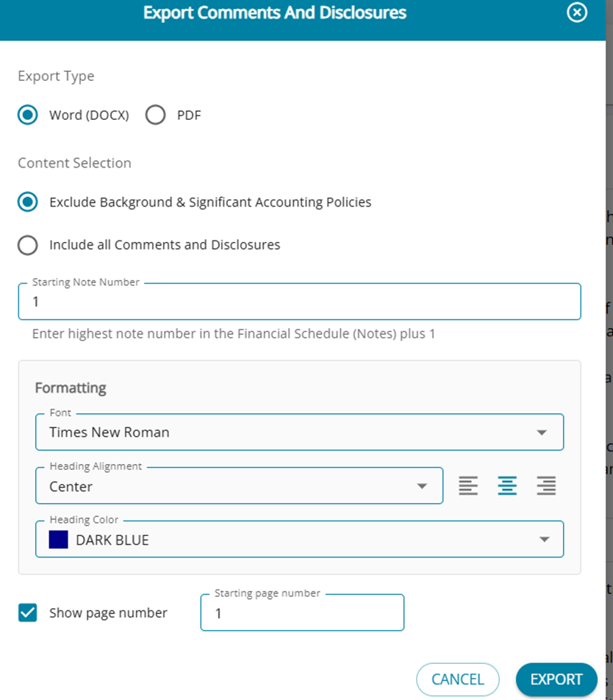Click the Export button

(x=556, y=679)
